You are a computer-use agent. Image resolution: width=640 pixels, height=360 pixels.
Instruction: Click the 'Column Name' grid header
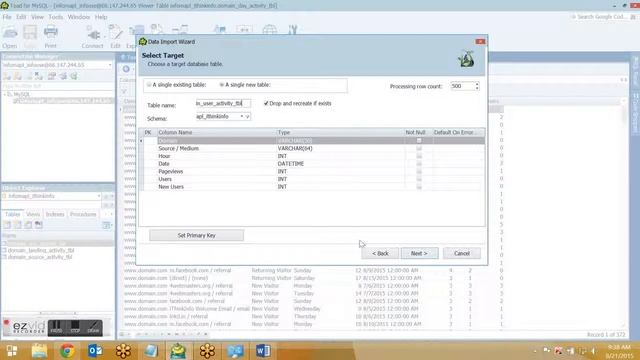[x=217, y=133]
